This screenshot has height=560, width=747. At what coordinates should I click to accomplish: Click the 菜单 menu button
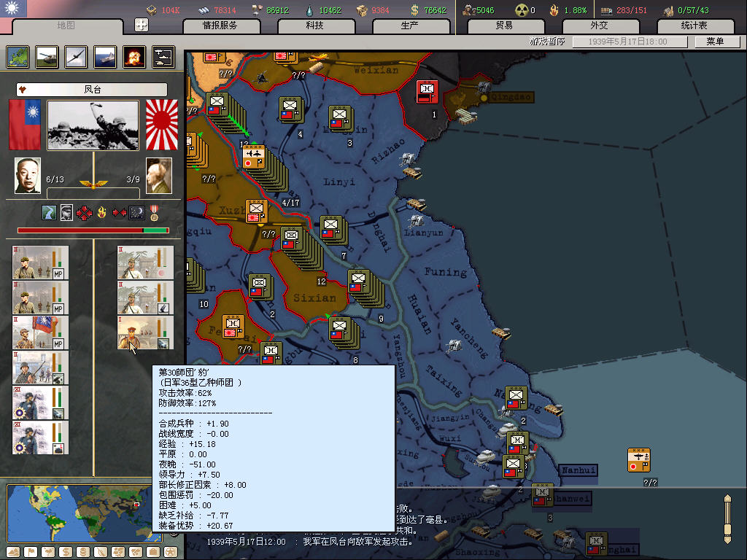coord(713,42)
